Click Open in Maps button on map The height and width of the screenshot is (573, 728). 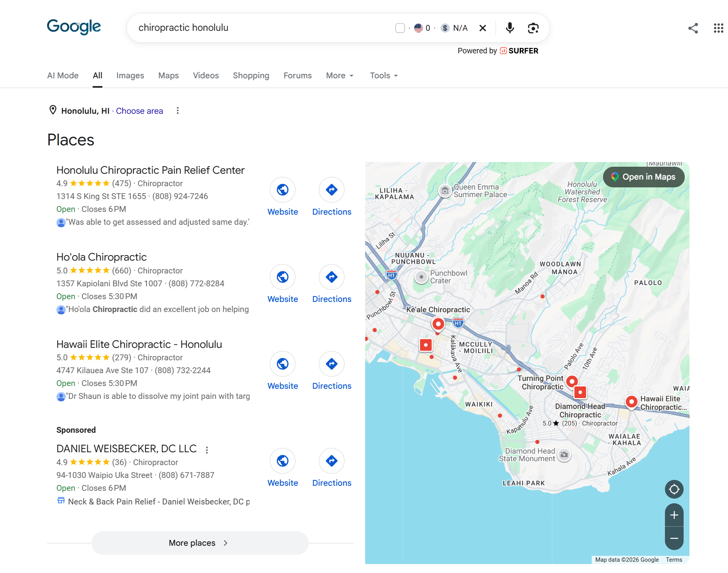[x=644, y=177]
